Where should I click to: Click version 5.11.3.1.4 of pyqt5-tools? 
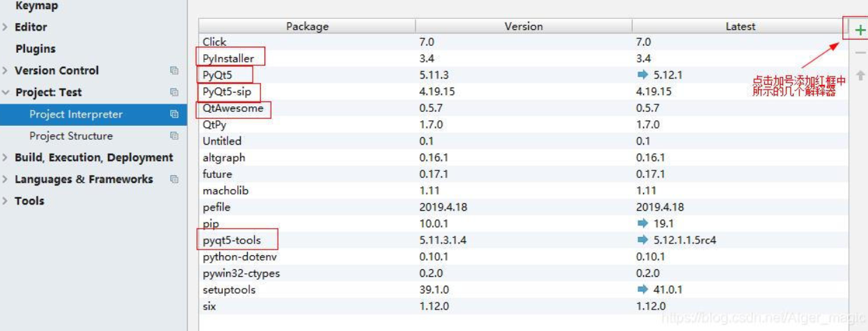443,241
